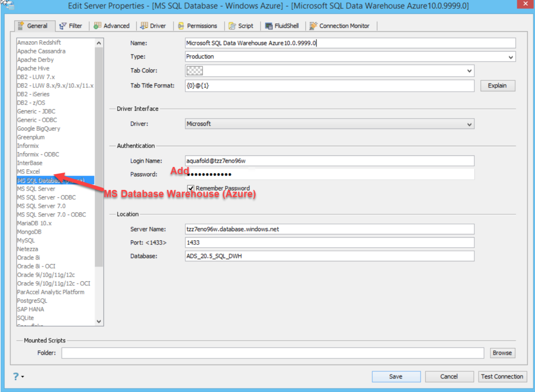Open the help question mark icon
The image size is (535, 392).
point(16,376)
